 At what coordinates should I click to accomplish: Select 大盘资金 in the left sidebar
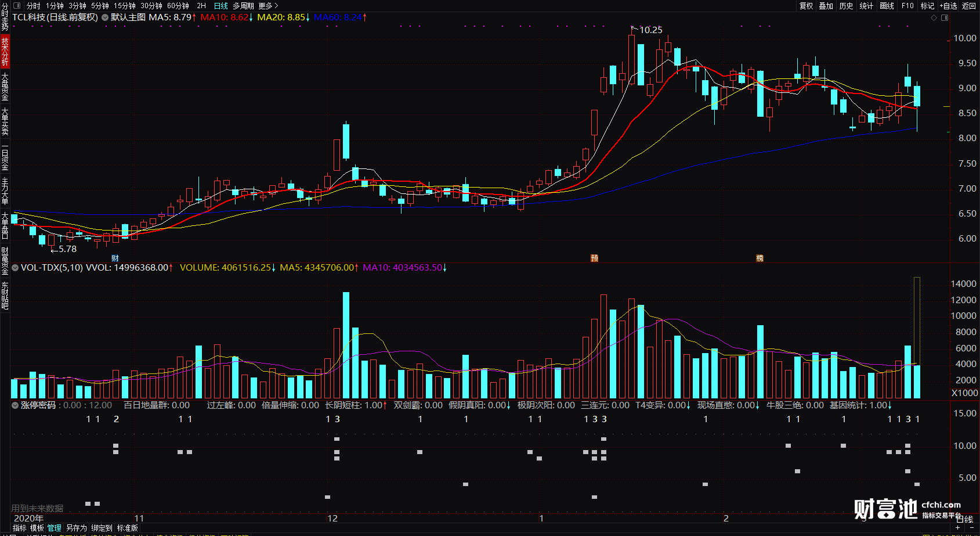[x=5, y=87]
